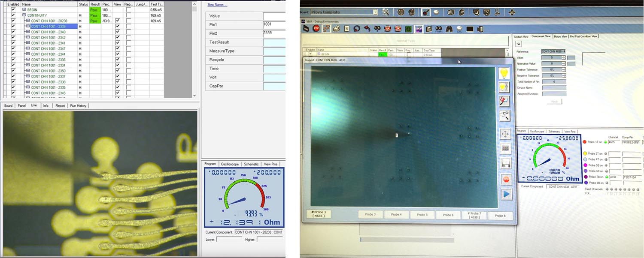Click the small pin icon under Section View tab
Screen dimensions: 644x258
(x=518, y=44)
